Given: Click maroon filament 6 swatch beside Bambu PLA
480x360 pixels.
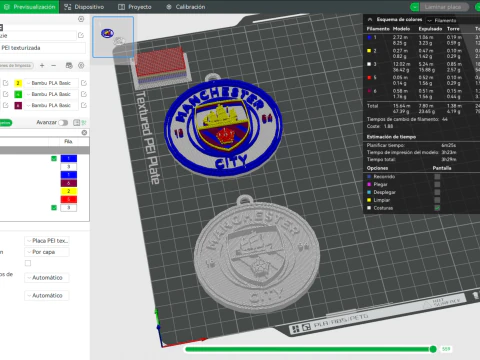Looking at the screenshot, I should [x=18, y=105].
